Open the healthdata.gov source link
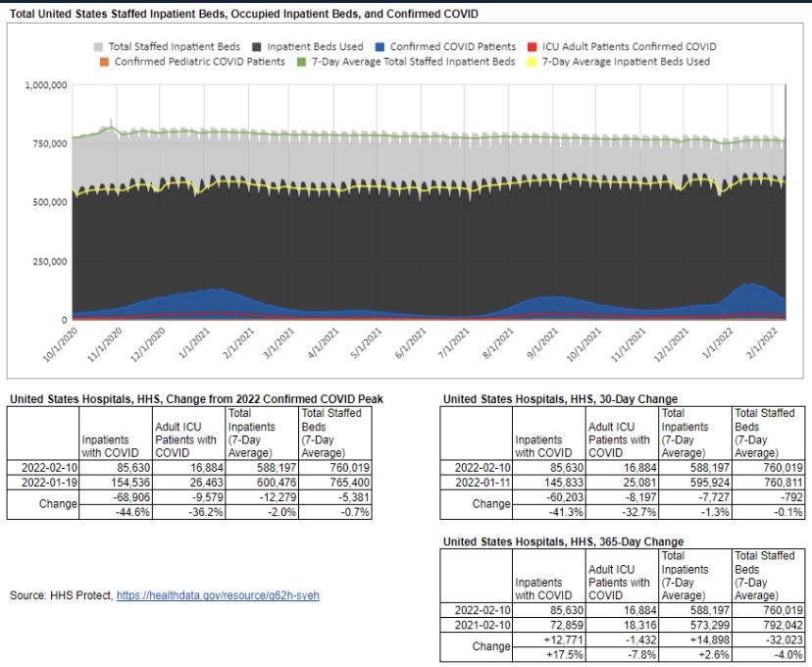 [218, 595]
